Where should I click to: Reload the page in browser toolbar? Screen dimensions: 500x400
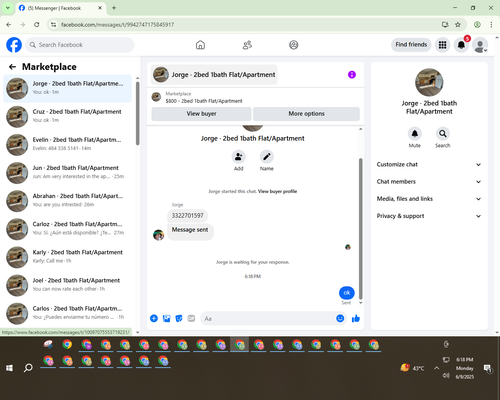37,24
